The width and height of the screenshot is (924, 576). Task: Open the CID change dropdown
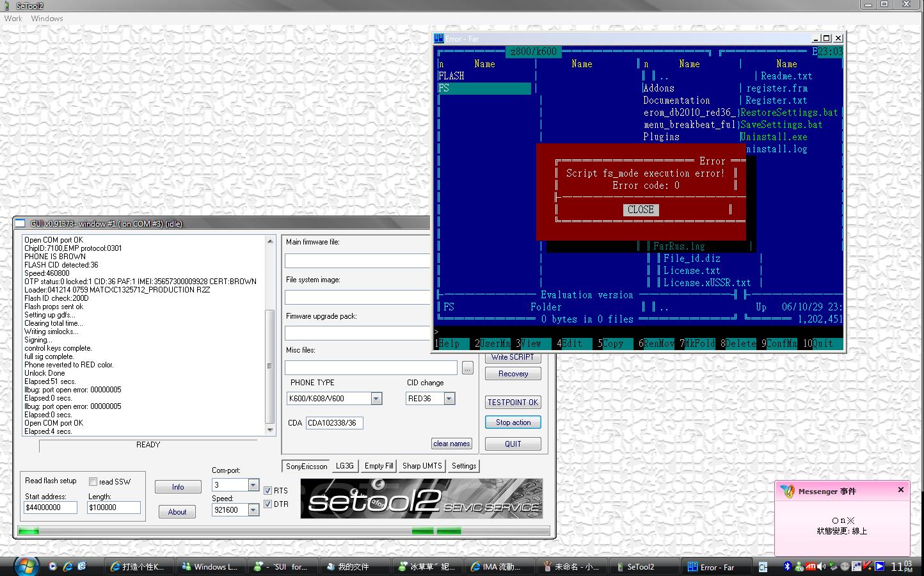[x=449, y=399]
